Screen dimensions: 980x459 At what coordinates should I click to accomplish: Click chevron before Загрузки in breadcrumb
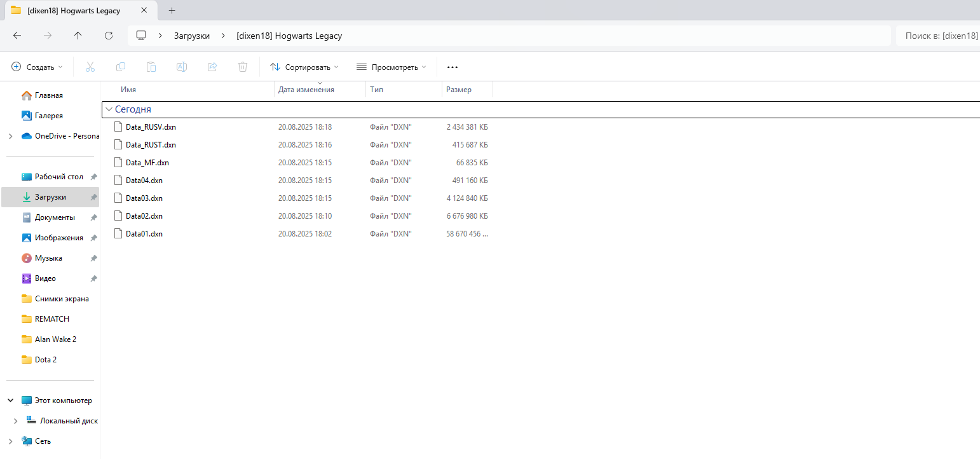(161, 36)
